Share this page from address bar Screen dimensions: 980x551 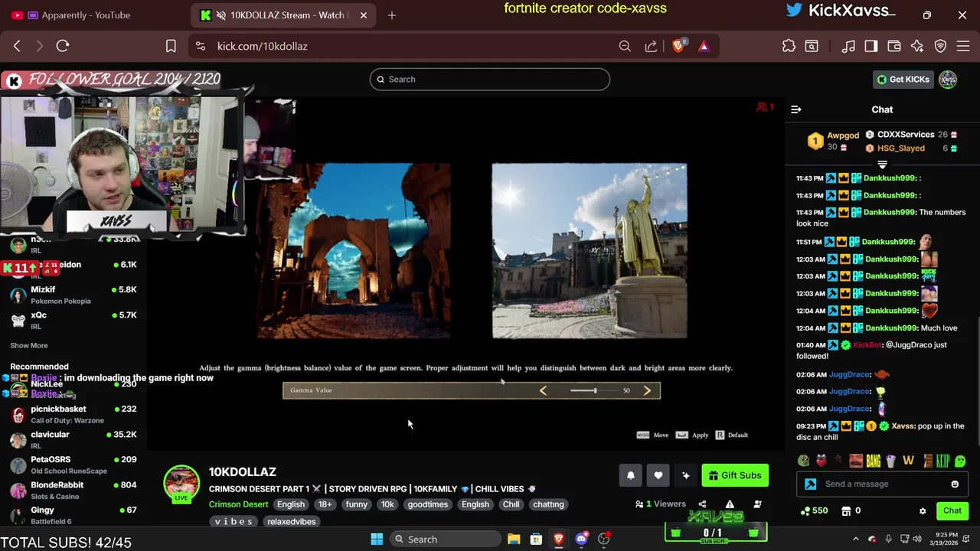coord(651,46)
